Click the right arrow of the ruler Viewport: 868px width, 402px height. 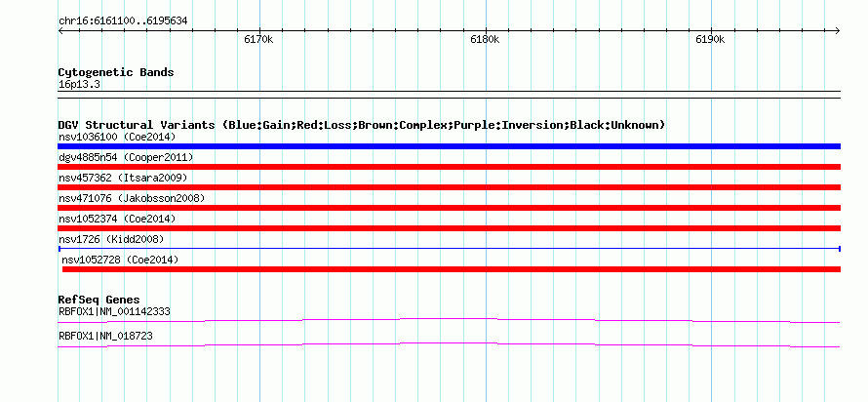coord(838,31)
